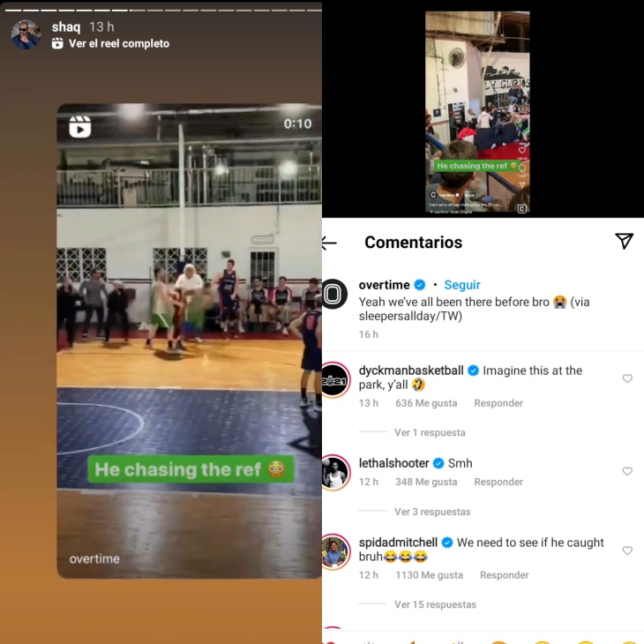Follow overtime via Seguir
This screenshot has width=644, height=644.
(462, 285)
